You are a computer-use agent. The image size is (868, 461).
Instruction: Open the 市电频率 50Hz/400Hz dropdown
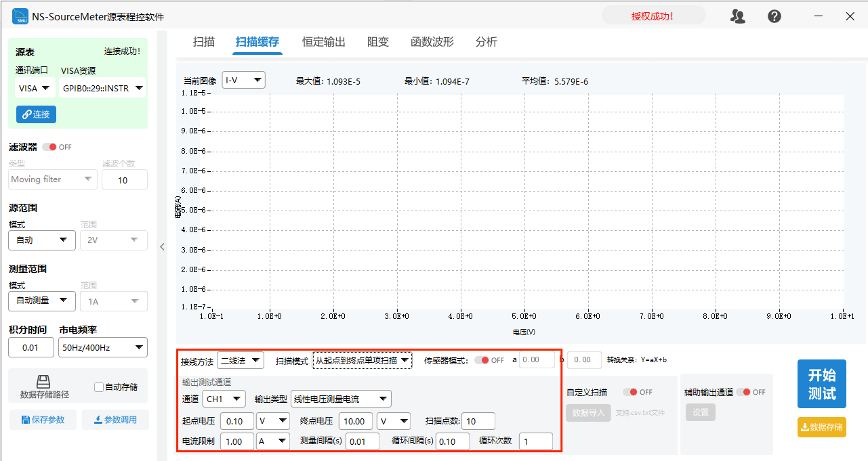tap(103, 348)
